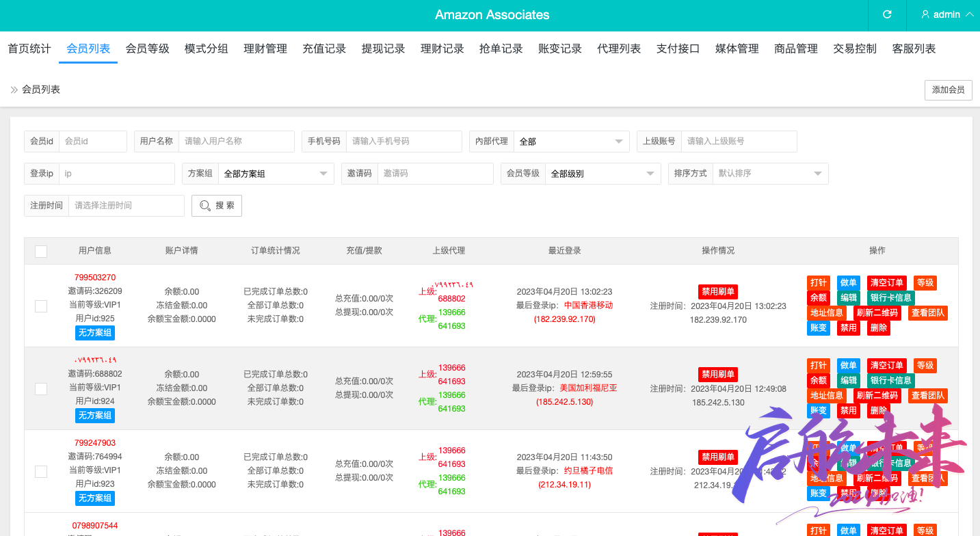Toggle the select-all checkbox in table header

coord(41,251)
